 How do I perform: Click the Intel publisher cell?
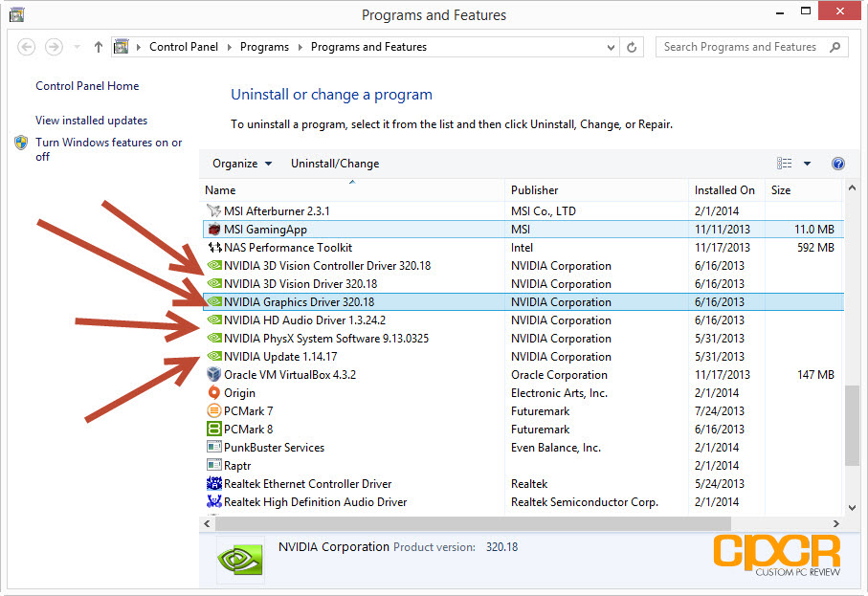(x=522, y=248)
